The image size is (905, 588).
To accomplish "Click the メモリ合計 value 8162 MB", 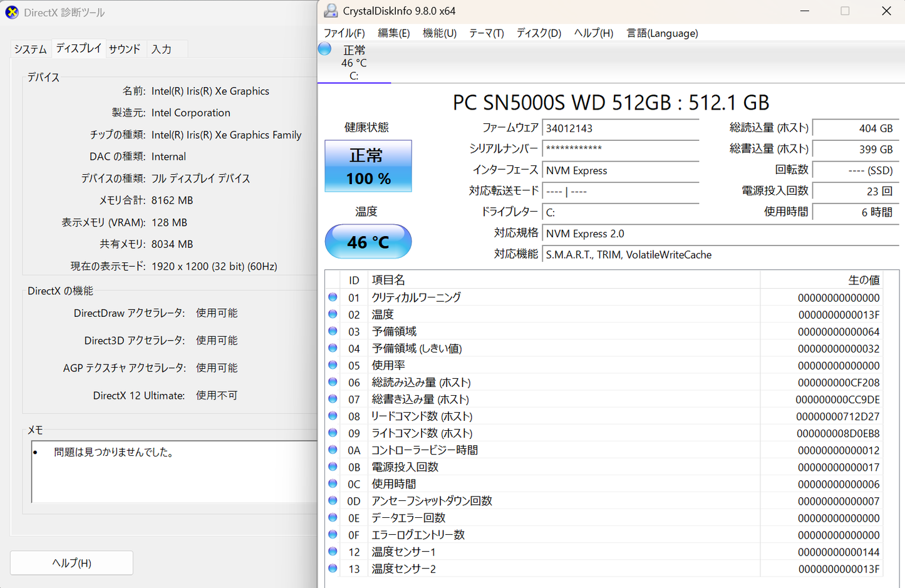I will tap(172, 200).
